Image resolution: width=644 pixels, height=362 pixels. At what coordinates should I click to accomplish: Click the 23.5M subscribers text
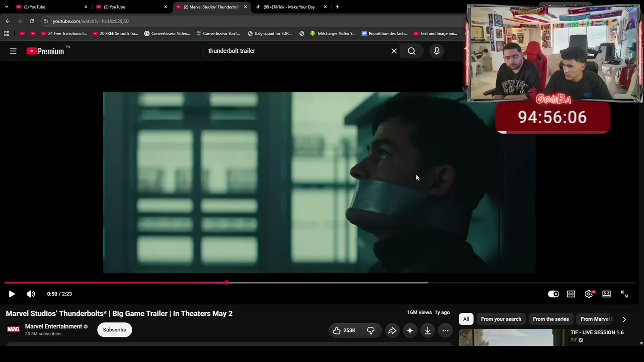coord(43,334)
